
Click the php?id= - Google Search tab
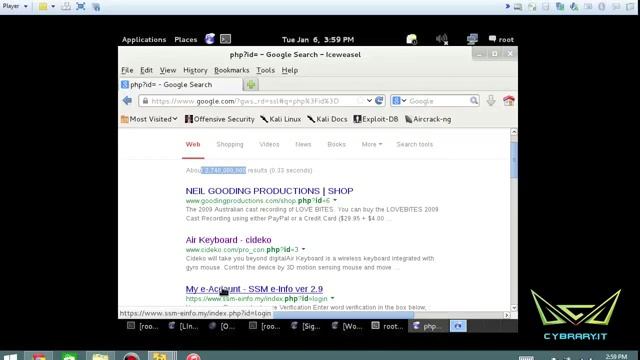181,84
